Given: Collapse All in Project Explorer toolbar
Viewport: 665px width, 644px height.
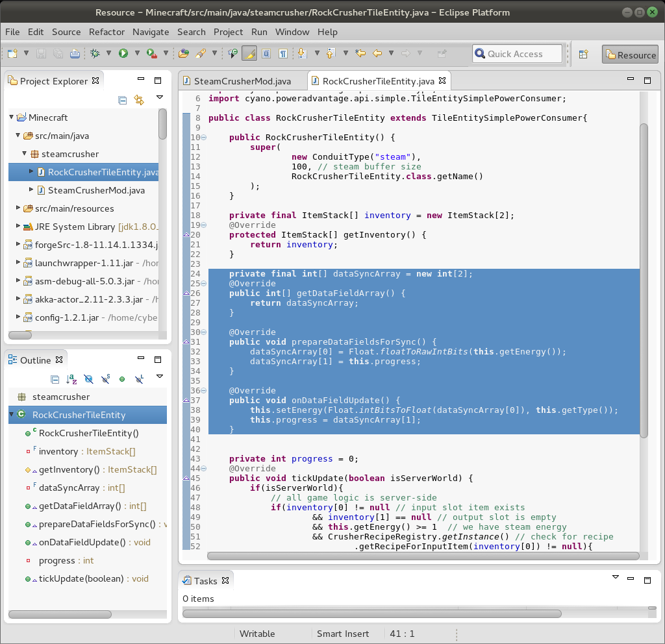Looking at the screenshot, I should point(122,100).
